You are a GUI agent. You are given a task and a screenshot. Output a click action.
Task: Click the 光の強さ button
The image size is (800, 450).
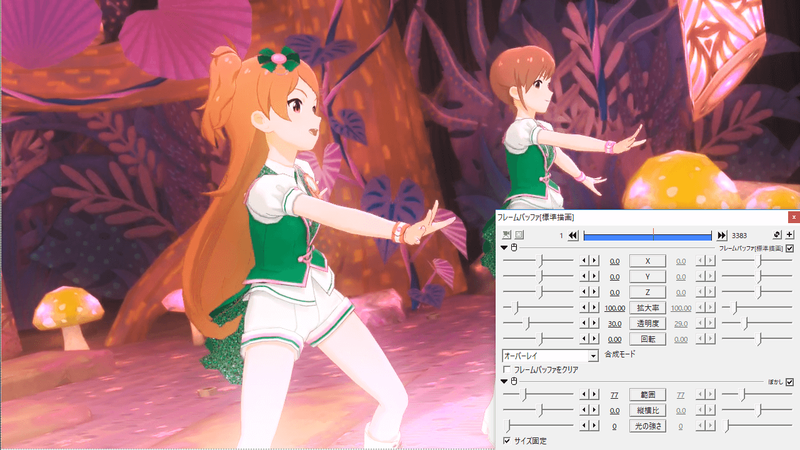[x=647, y=426]
